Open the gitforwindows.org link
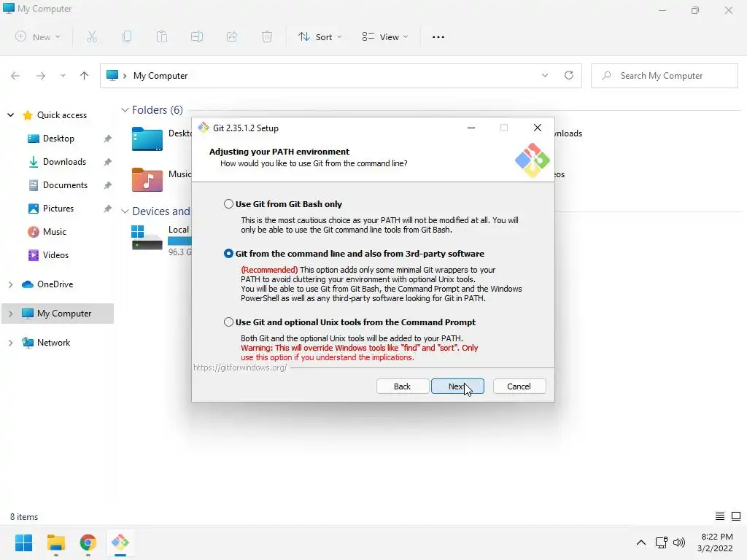Screen dimensions: 747x560 240,367
